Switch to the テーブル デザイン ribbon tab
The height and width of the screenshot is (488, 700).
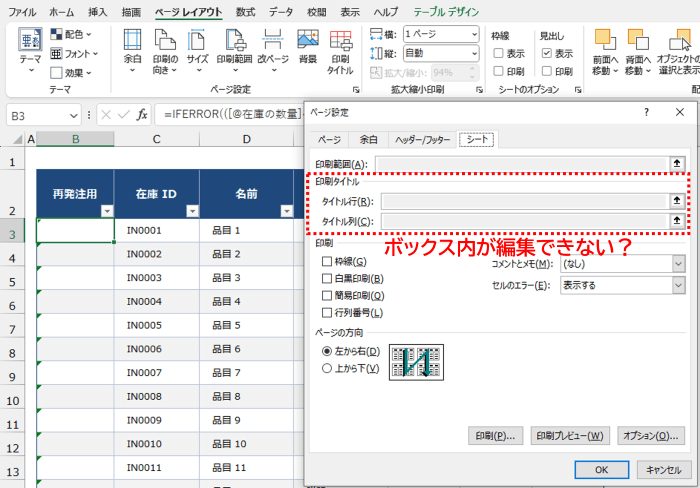pos(446,12)
